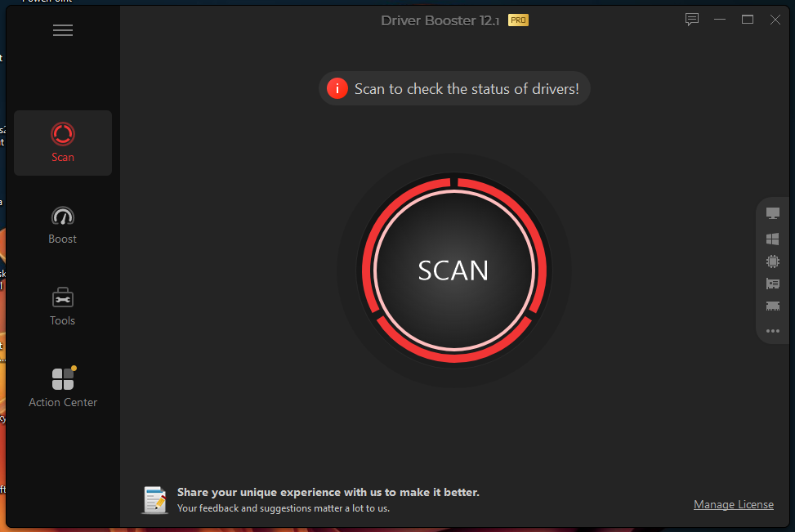Open the Manage License link
The width and height of the screenshot is (795, 532).
pos(733,504)
